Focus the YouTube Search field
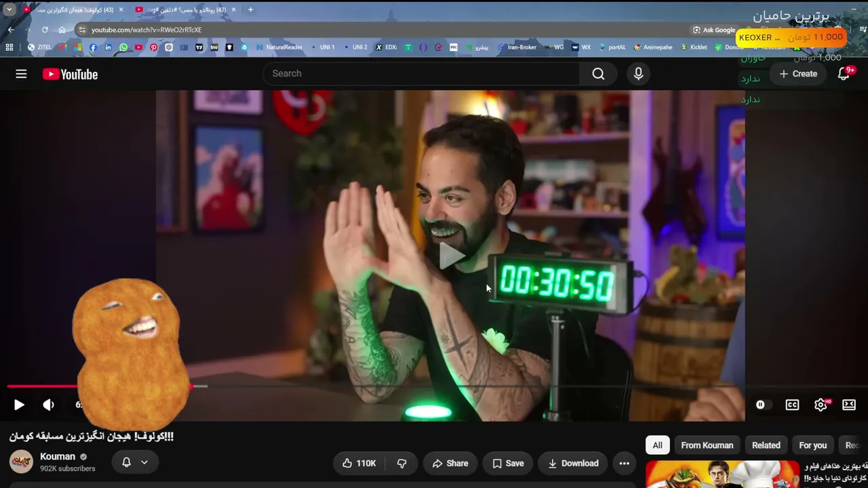 (x=421, y=74)
